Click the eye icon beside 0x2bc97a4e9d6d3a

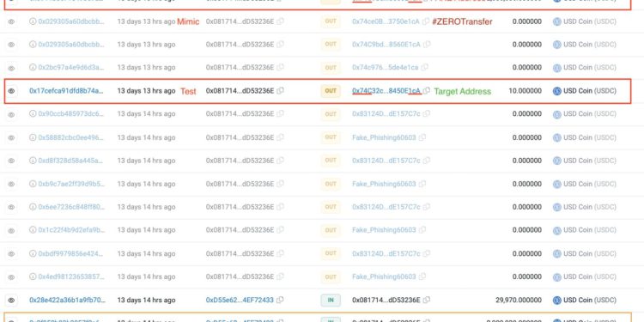(x=11, y=68)
